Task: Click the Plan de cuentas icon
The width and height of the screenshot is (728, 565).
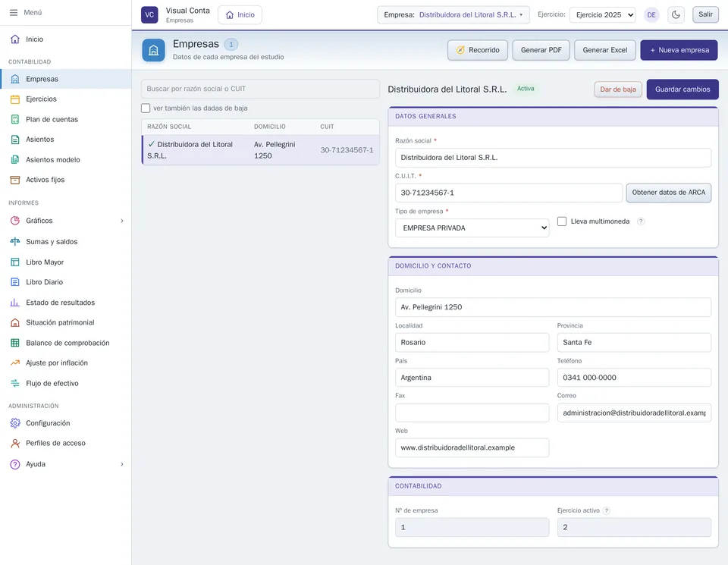Action: click(x=15, y=119)
